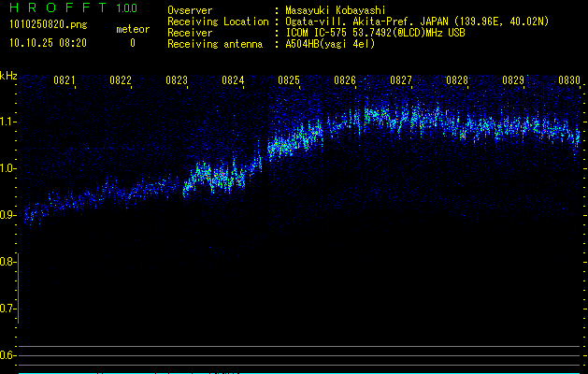Click the 0821 time marker
The image size is (588, 374).
coord(65,80)
